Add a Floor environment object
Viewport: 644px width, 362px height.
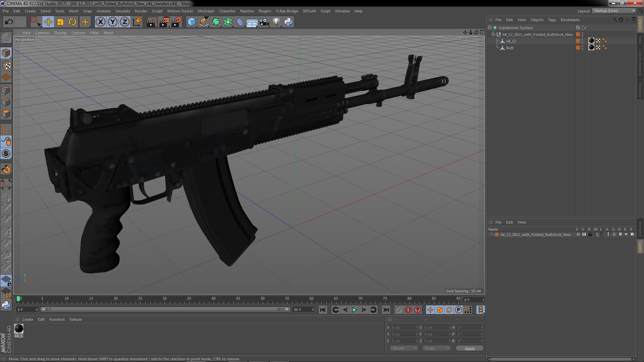pos(252,22)
